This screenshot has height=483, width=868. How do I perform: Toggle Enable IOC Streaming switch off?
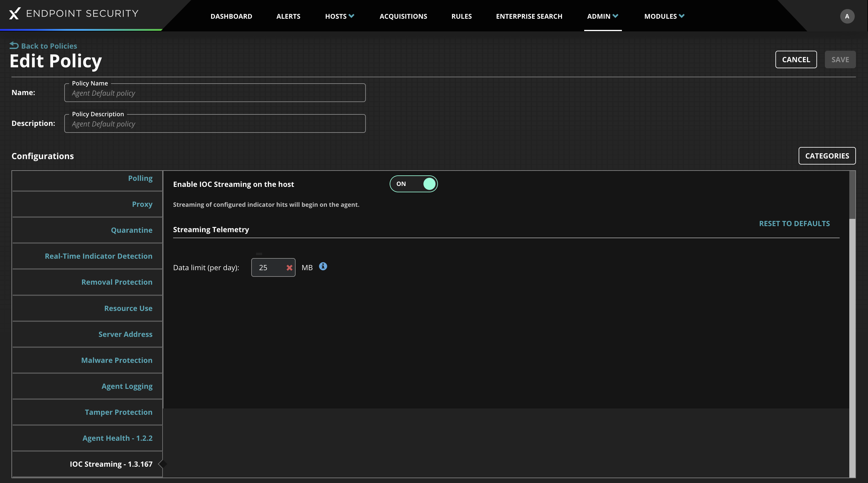[413, 184]
